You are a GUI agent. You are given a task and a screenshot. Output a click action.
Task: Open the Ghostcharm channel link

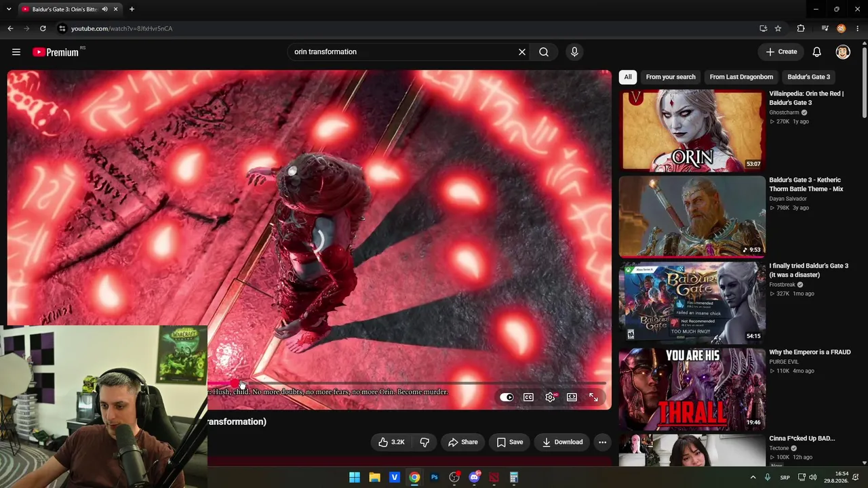pyautogui.click(x=784, y=113)
